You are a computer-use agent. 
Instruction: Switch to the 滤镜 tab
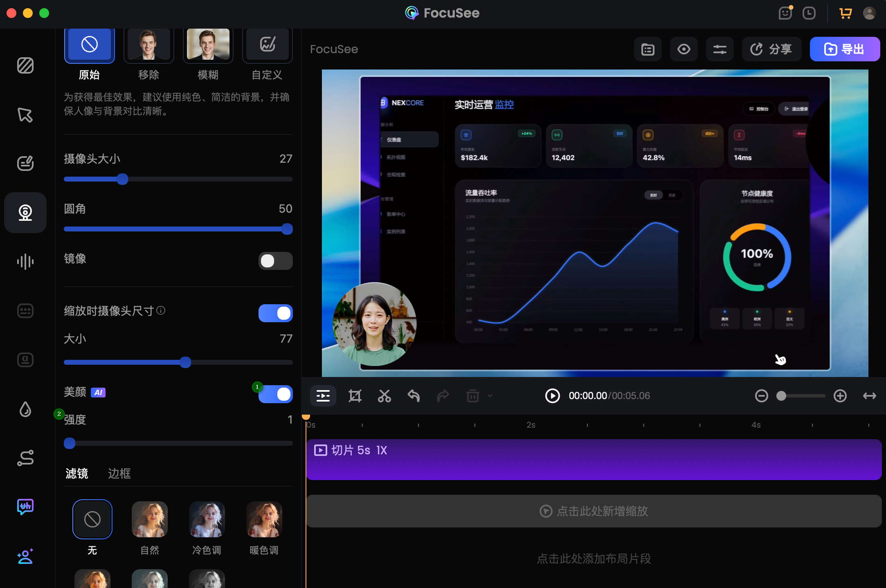point(77,474)
